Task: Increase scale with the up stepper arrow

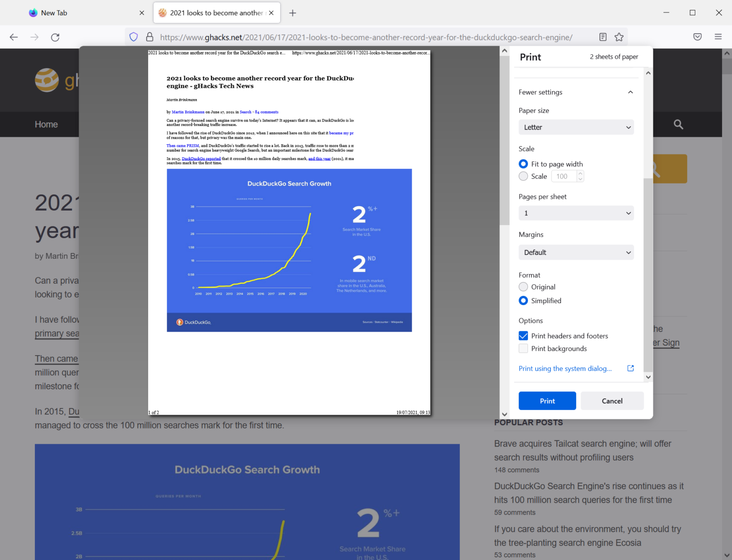Action: tap(580, 173)
